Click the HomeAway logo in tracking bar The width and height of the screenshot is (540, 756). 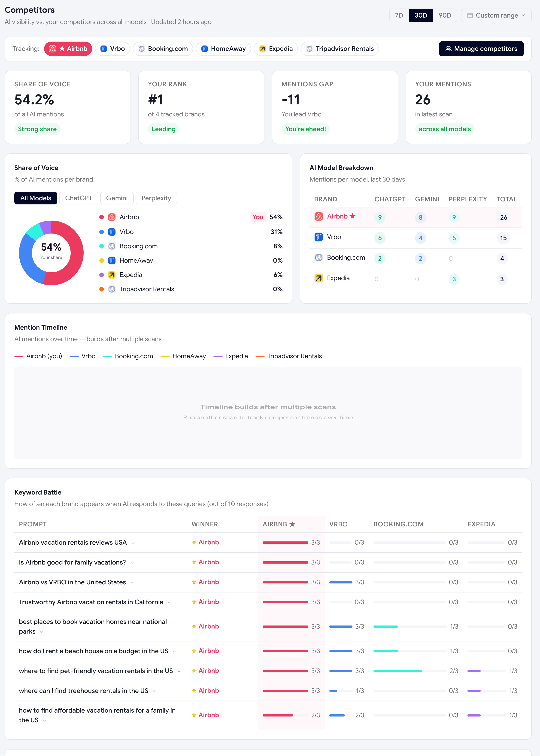pos(205,49)
